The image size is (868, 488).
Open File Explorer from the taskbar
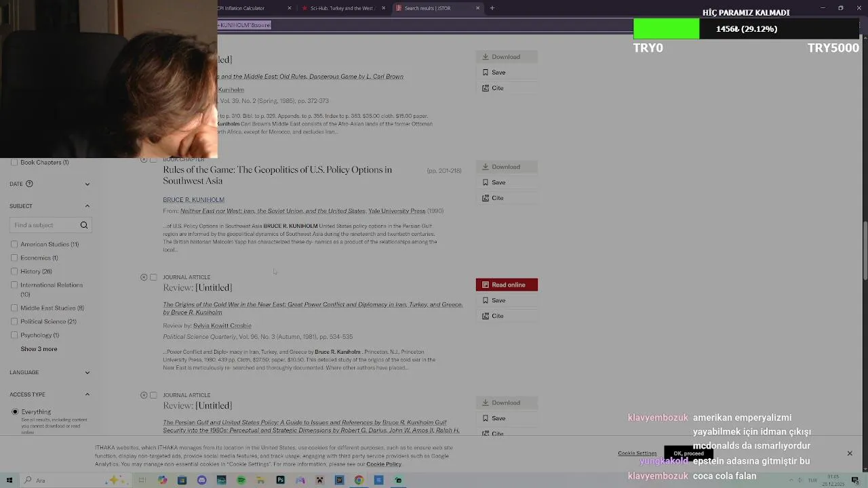pos(260,481)
